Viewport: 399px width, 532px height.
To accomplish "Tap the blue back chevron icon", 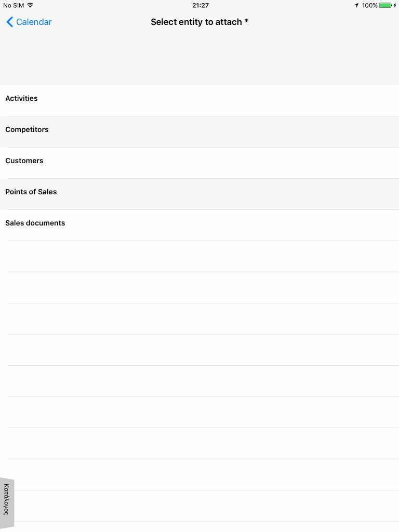I will click(10, 22).
